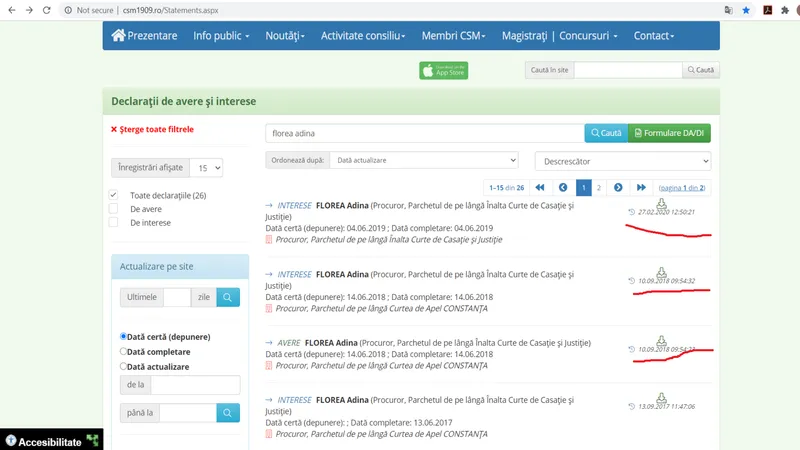Check the 'De avere' filter checkbox
Screen dimensions: 800x450
tap(114, 209)
